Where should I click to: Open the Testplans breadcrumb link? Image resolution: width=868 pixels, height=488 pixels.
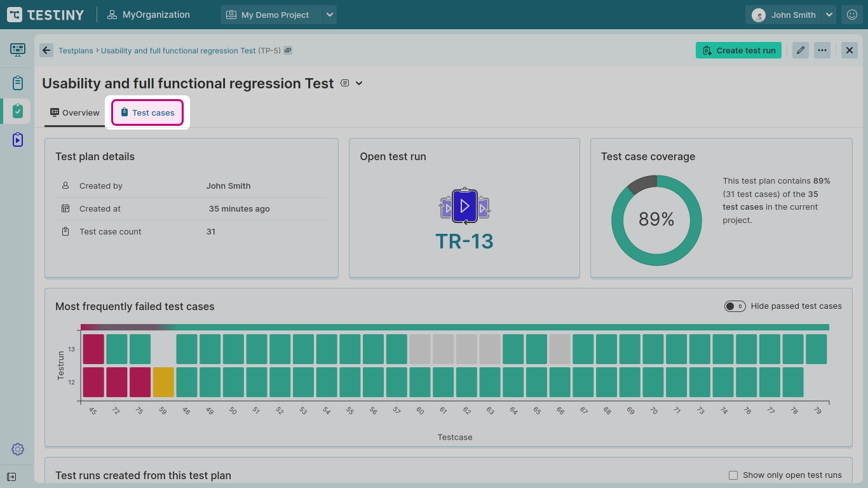76,50
